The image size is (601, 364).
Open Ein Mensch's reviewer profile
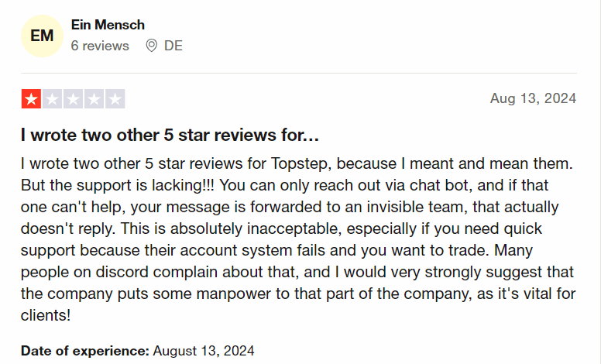(x=108, y=25)
